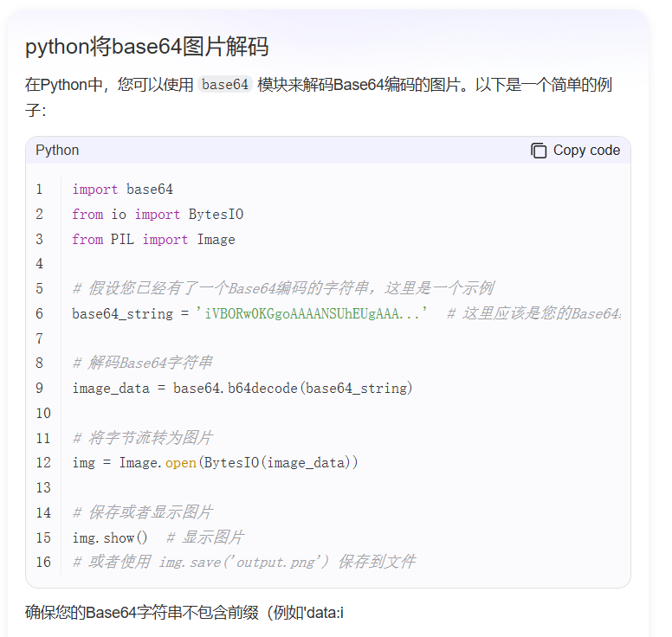Viewport: 672px width, 637px height.
Task: Click the "img.show()" statement
Action: [x=110, y=538]
